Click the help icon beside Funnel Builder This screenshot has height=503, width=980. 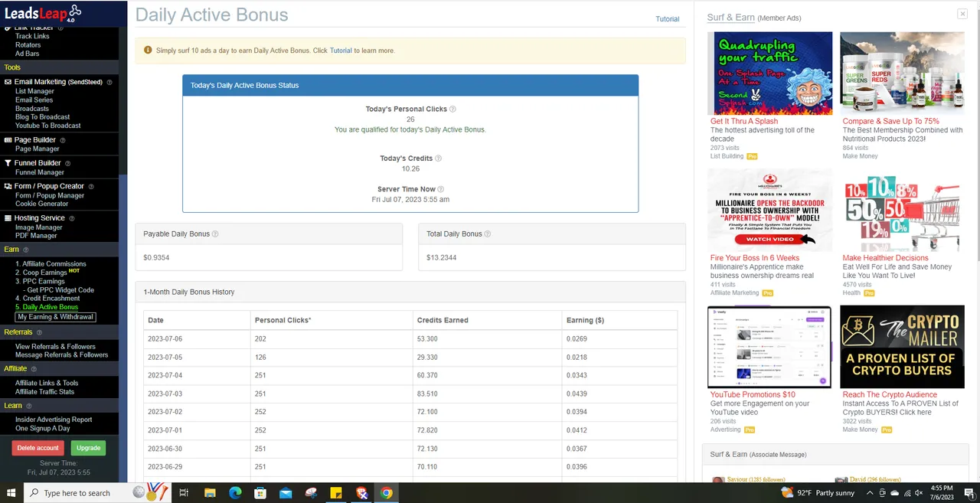(67, 163)
